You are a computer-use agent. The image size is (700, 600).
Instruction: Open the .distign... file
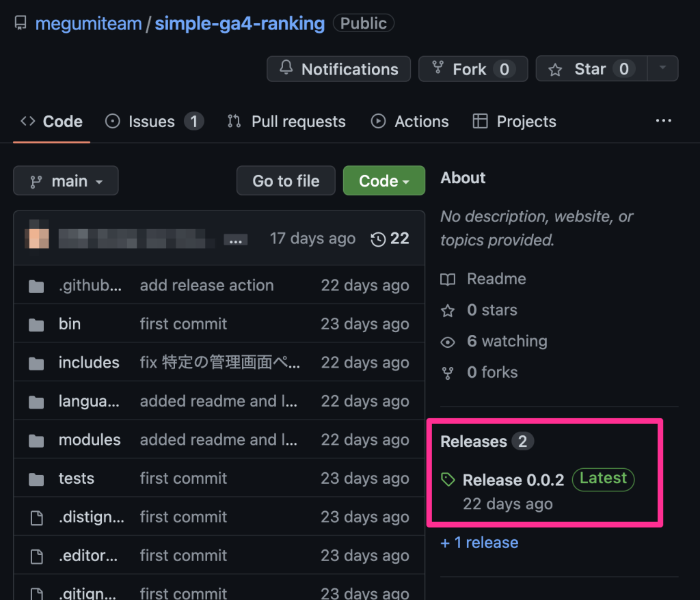(91, 517)
